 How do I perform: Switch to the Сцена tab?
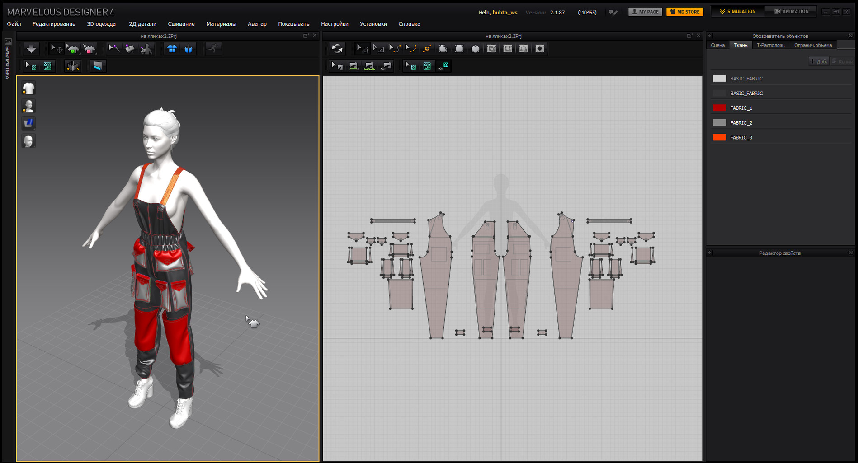point(717,45)
